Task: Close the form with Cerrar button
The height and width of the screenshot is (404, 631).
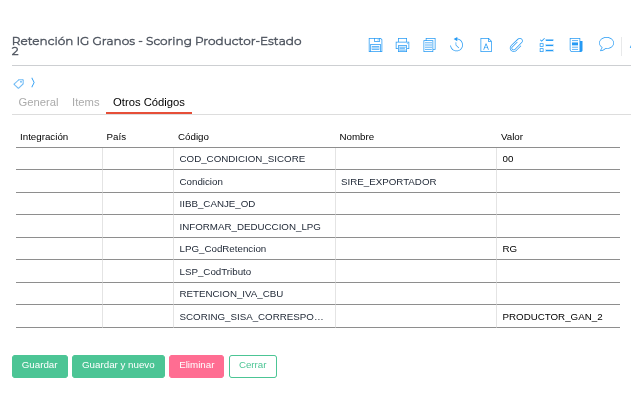Action: tap(252, 366)
